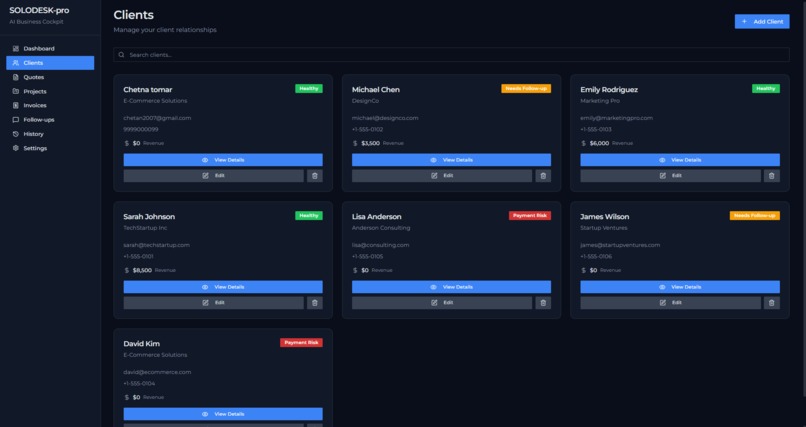Screen dimensions: 806x427
Task: View details for Sarah Johnson
Action: pos(223,287)
